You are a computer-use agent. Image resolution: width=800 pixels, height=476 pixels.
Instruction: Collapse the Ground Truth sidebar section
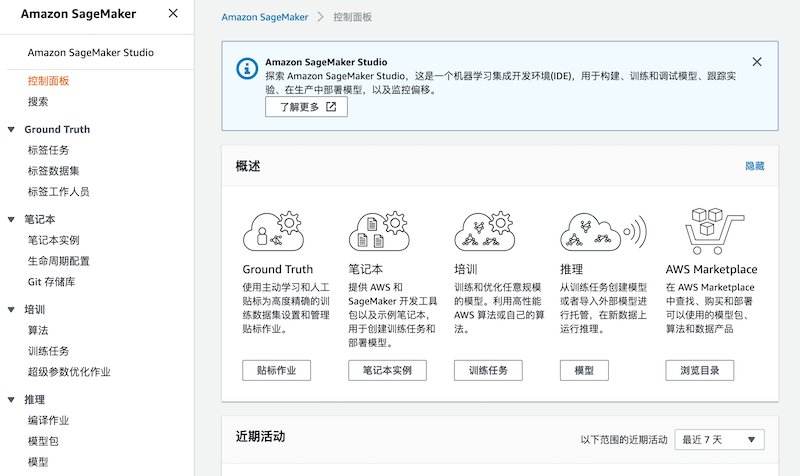click(11, 130)
